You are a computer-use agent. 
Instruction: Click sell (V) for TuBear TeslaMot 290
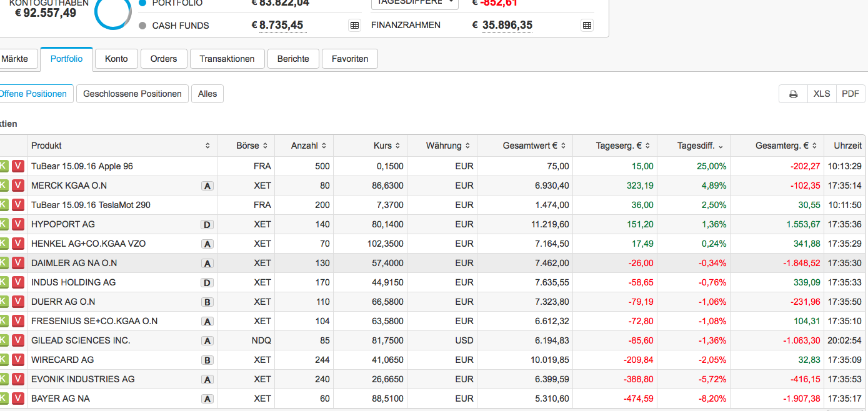pos(18,205)
